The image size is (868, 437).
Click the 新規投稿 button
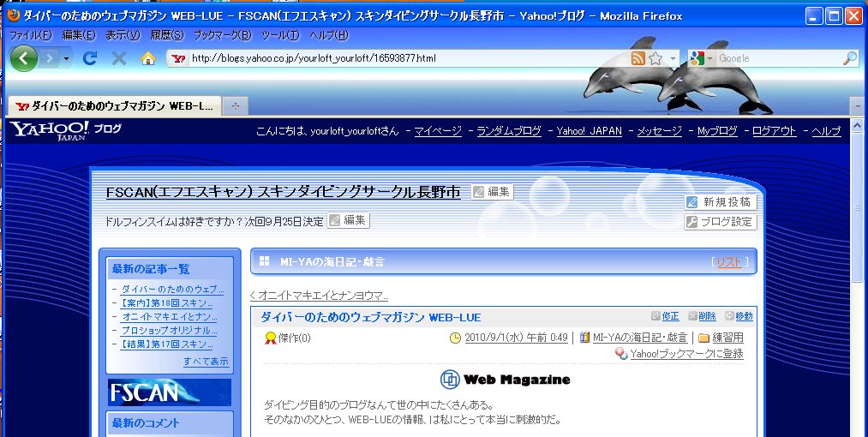[720, 202]
